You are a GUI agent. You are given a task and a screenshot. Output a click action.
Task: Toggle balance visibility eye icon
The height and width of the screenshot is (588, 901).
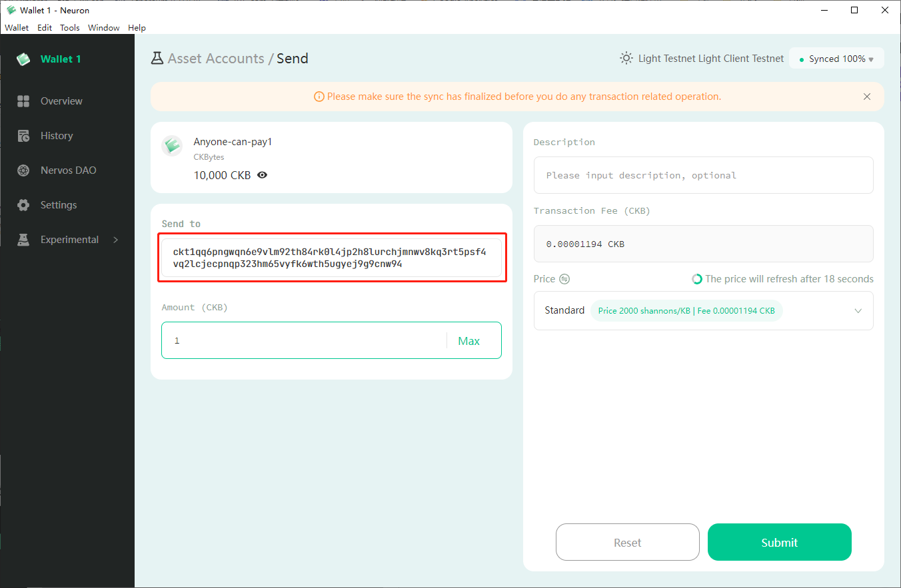(x=263, y=175)
